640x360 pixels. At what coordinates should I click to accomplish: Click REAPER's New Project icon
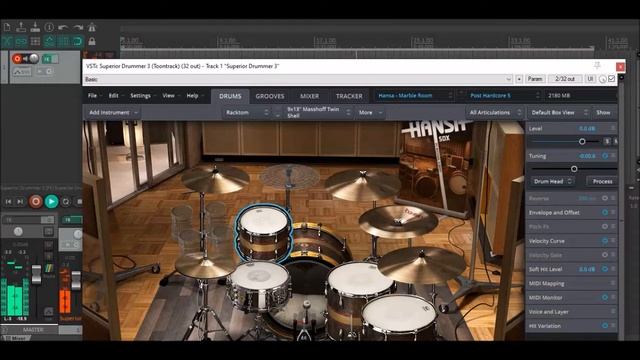point(7,27)
